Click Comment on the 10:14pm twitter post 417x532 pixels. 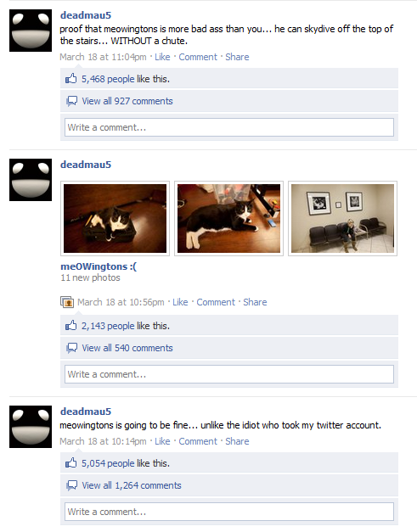(x=198, y=441)
